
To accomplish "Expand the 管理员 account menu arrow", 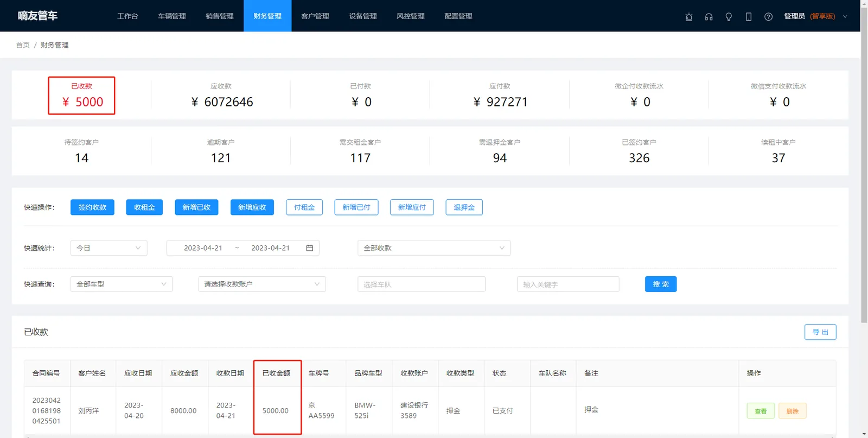I will 845,16.
